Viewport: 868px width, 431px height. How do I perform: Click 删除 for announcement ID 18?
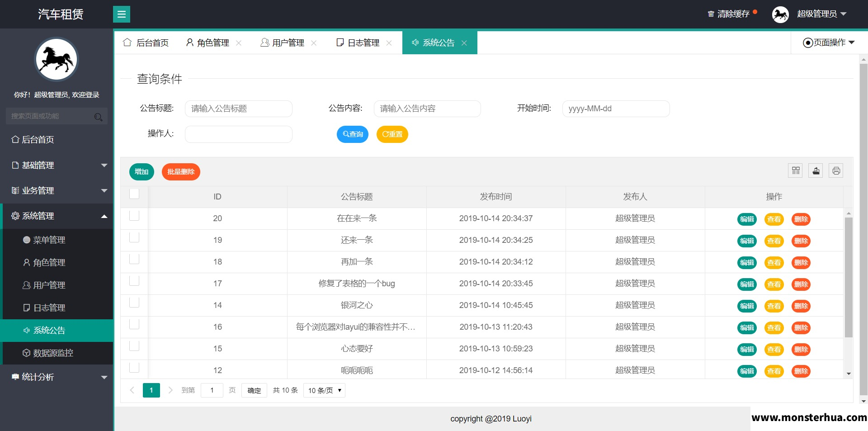(x=801, y=263)
